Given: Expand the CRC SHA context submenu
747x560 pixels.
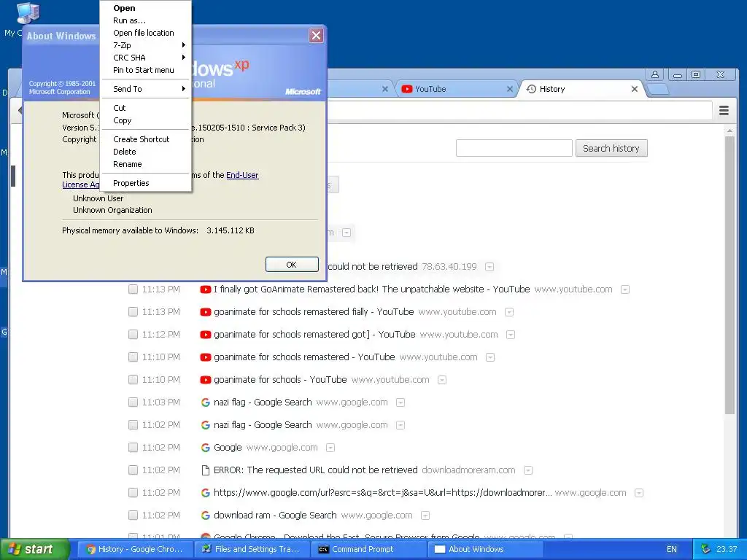Looking at the screenshot, I should (146, 58).
